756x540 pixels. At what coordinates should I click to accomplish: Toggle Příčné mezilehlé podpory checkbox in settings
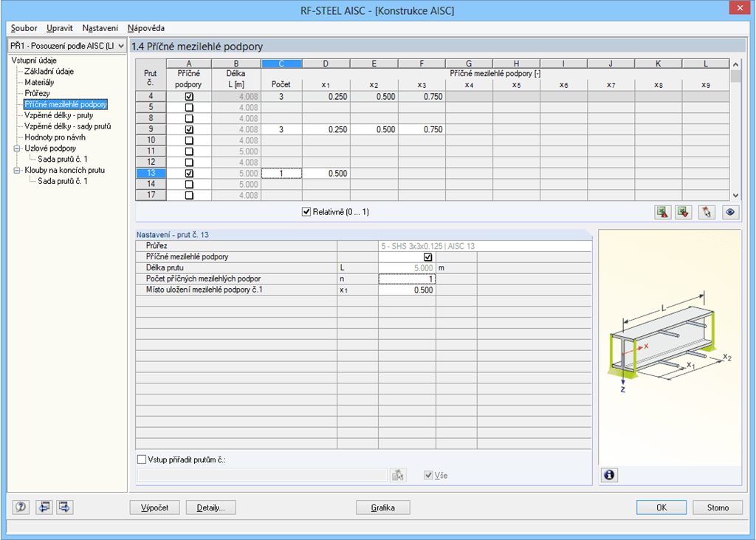point(427,257)
